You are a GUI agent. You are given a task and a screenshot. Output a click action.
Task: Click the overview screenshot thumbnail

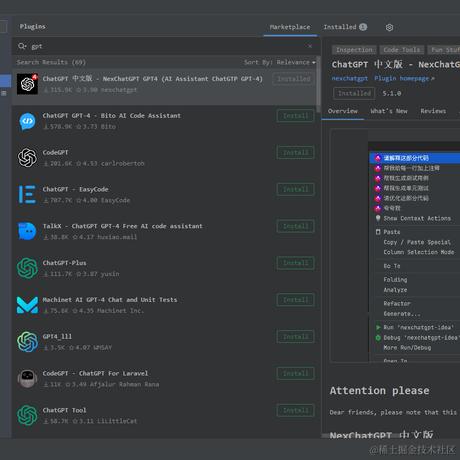point(395,246)
